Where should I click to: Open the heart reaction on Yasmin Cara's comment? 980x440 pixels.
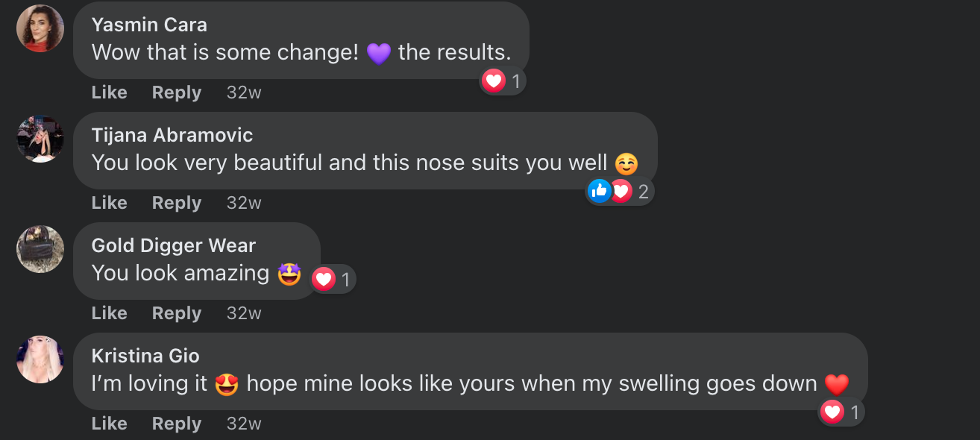tap(503, 81)
